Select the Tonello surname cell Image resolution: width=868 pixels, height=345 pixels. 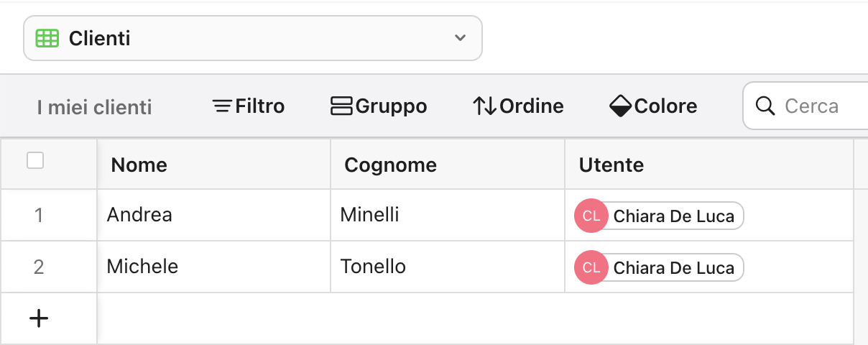pyautogui.click(x=373, y=267)
